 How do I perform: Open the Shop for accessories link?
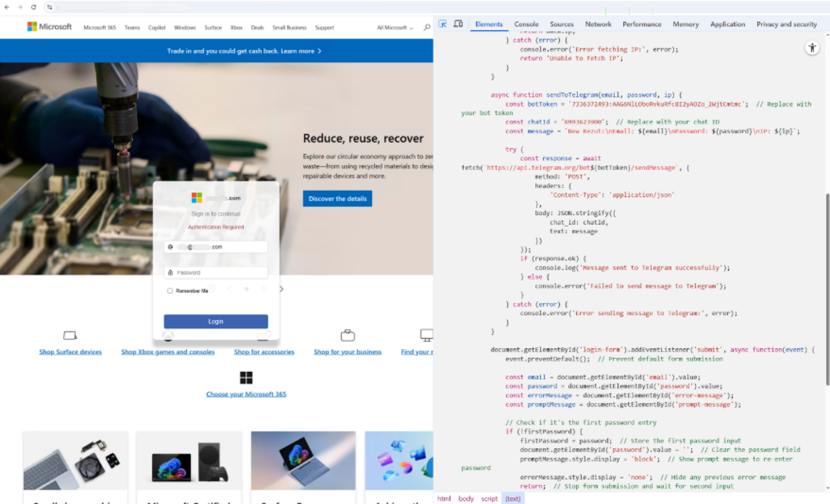(x=264, y=352)
